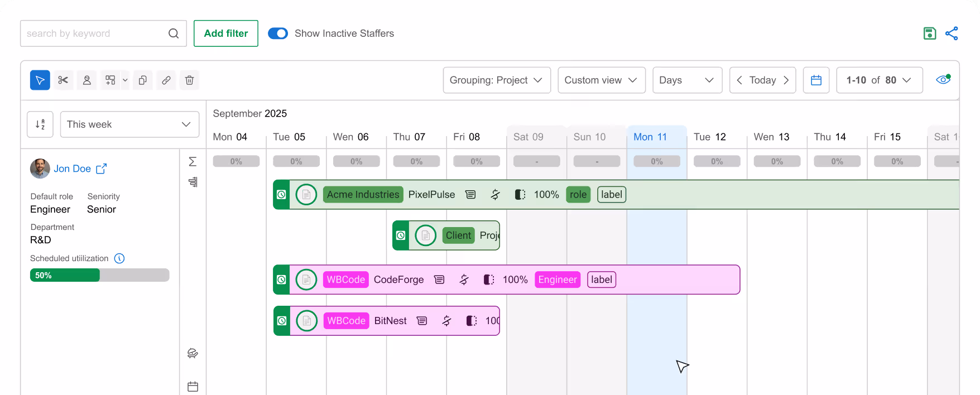Click the Today button

pyautogui.click(x=762, y=80)
